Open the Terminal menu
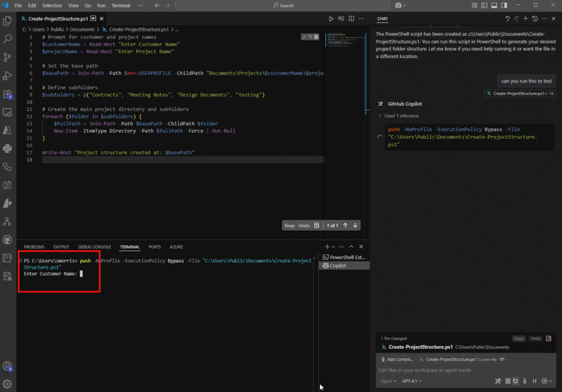The image size is (562, 392). click(121, 5)
